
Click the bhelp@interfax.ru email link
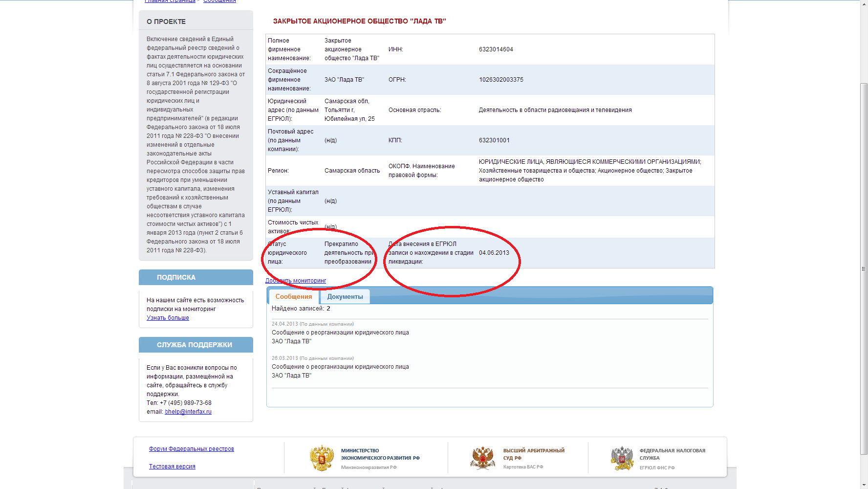pos(188,412)
